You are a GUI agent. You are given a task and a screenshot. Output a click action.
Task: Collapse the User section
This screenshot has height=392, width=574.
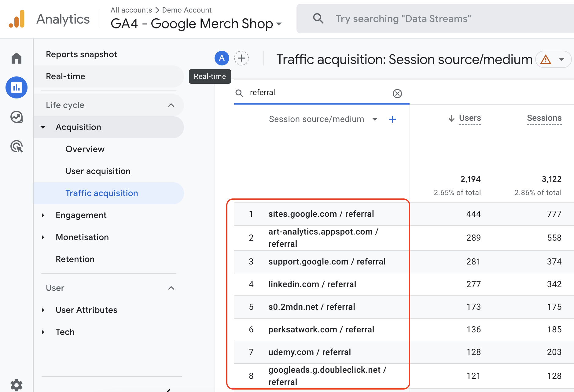click(171, 288)
